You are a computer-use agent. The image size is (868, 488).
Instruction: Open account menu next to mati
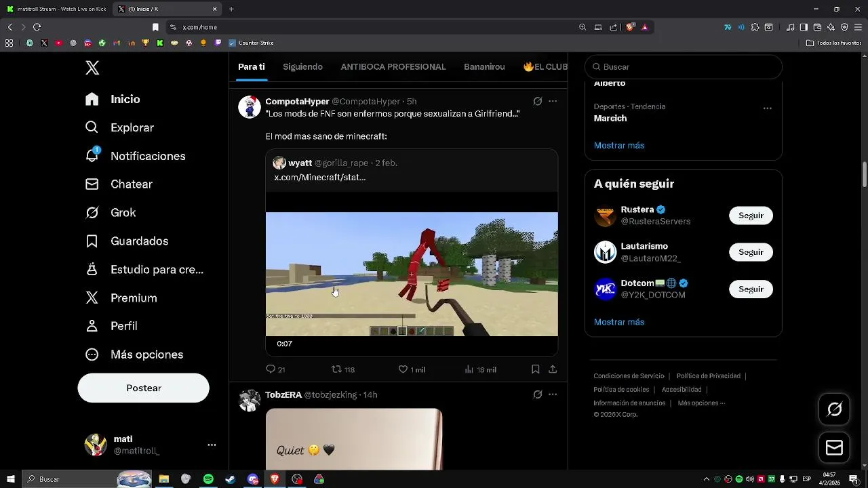click(x=212, y=445)
